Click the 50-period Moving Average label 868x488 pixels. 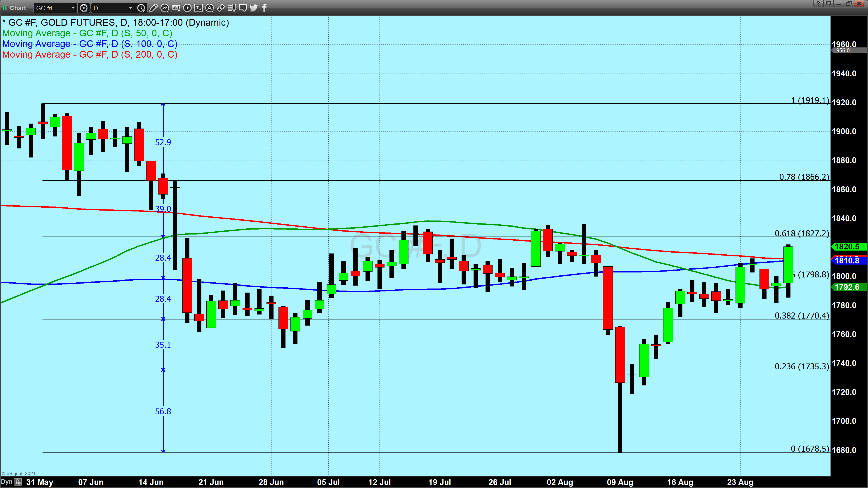click(87, 33)
